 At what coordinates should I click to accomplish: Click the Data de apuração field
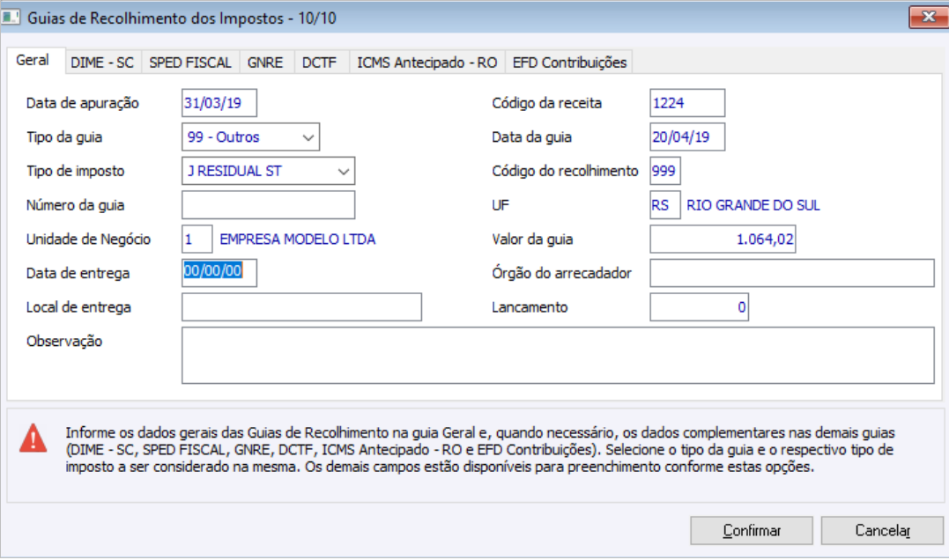(x=219, y=103)
